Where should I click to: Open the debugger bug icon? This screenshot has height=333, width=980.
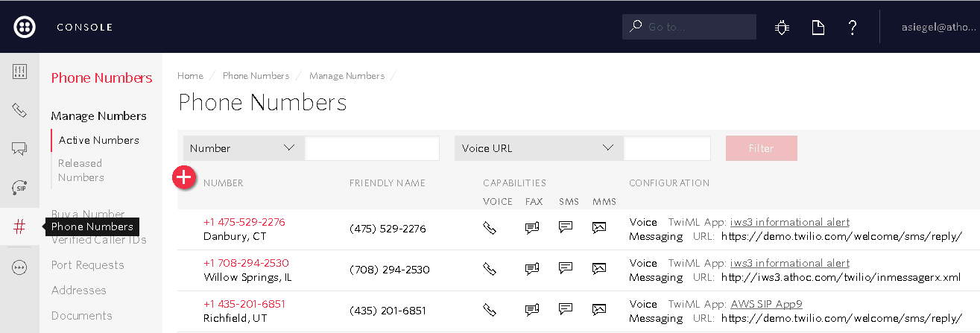[782, 28]
